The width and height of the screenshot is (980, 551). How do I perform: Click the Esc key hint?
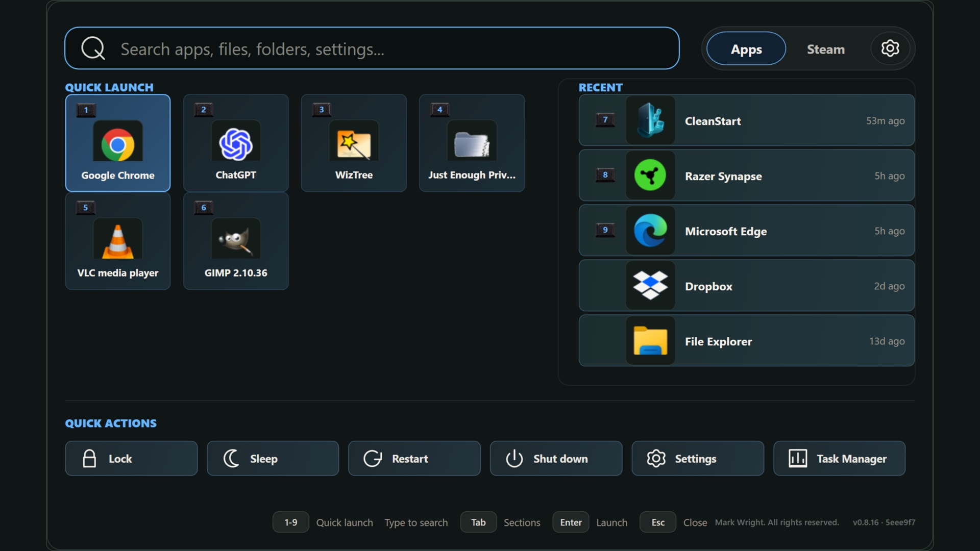pos(658,522)
